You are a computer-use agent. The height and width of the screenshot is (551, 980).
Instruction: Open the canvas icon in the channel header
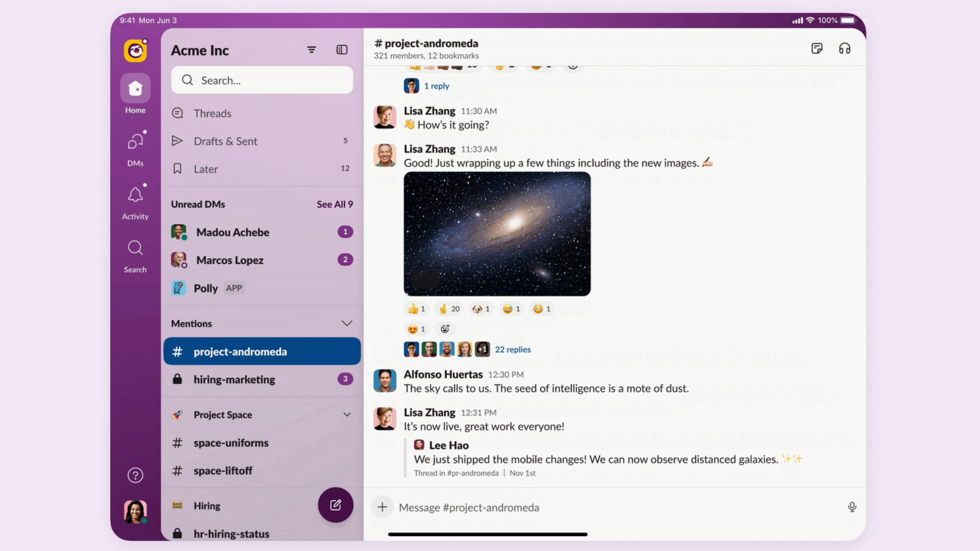tap(816, 49)
